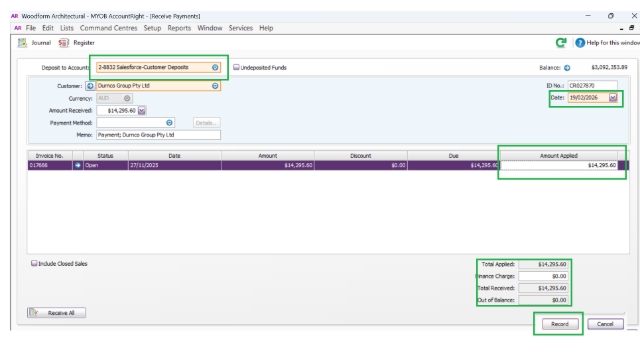Click the Cancel button

pyautogui.click(x=605, y=324)
